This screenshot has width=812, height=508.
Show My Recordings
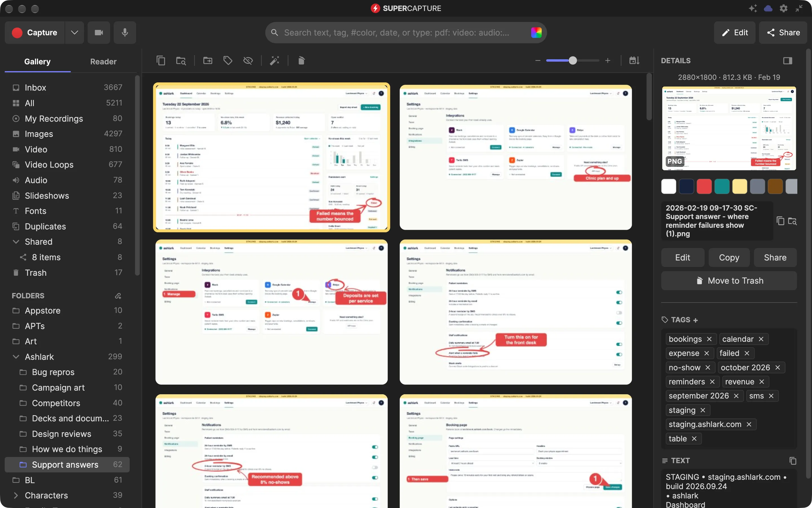(x=67, y=118)
